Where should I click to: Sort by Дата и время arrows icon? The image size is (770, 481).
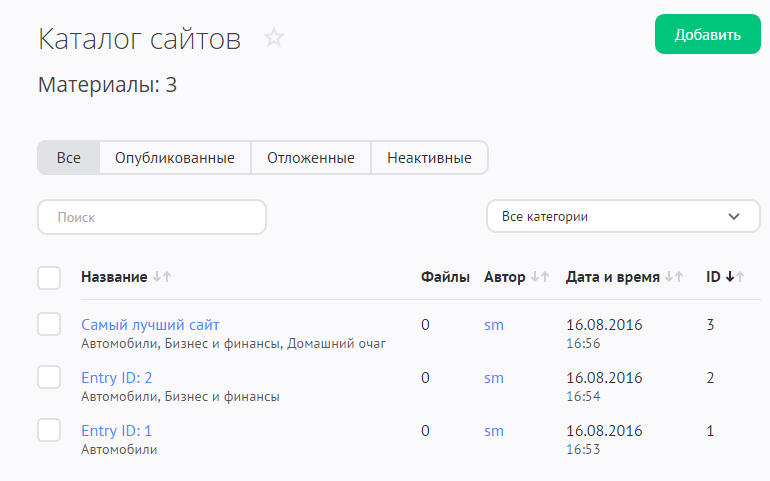click(674, 277)
